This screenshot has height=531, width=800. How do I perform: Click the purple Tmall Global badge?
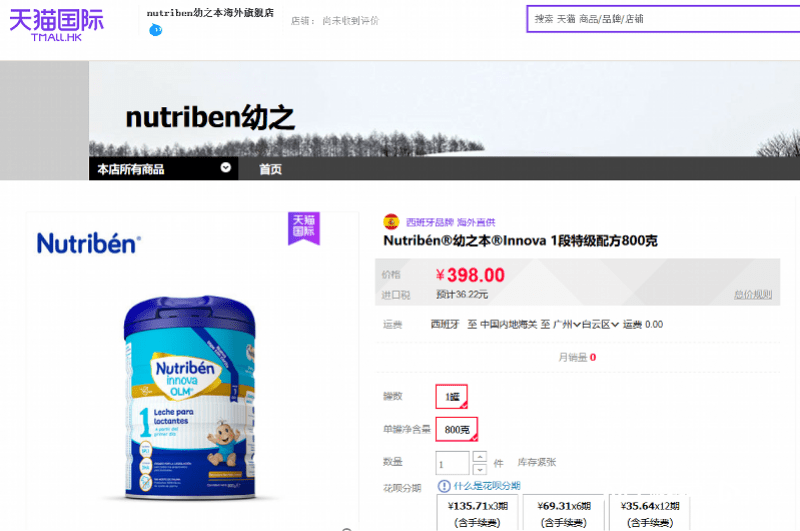[304, 227]
